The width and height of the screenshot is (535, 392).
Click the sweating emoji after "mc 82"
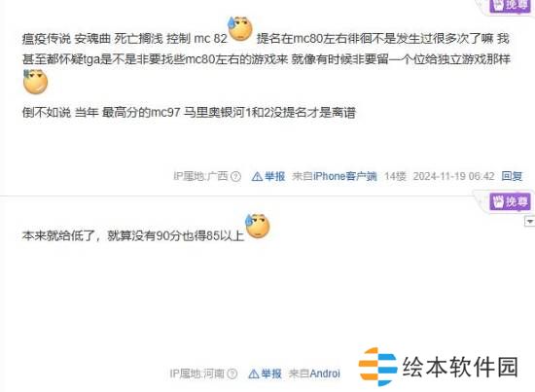(240, 28)
